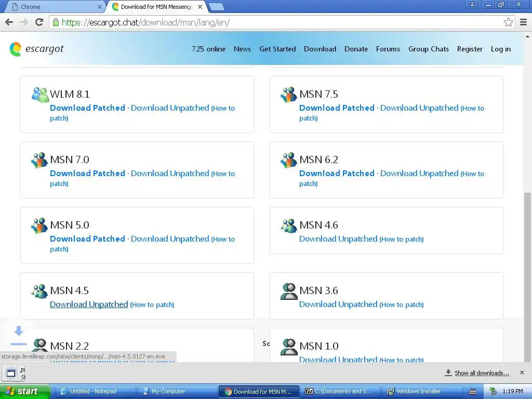
Task: Download Unpatched MSN 4.5
Action: [x=89, y=304]
